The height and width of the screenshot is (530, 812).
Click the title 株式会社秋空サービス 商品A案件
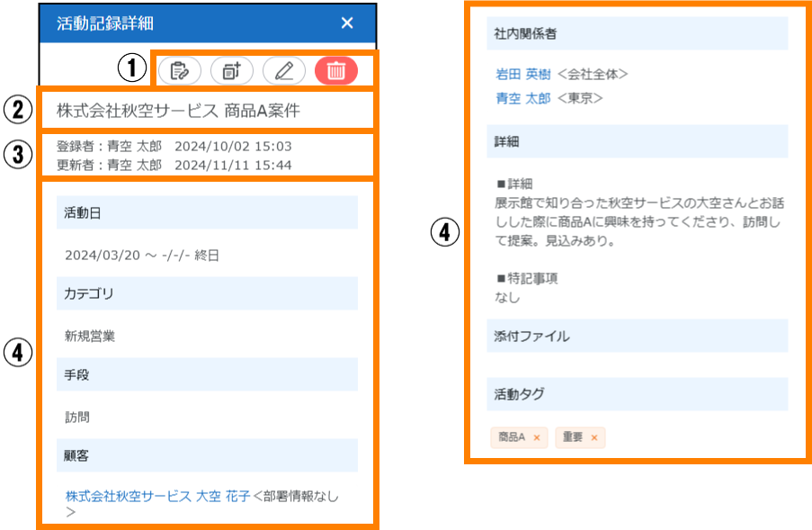178,112
